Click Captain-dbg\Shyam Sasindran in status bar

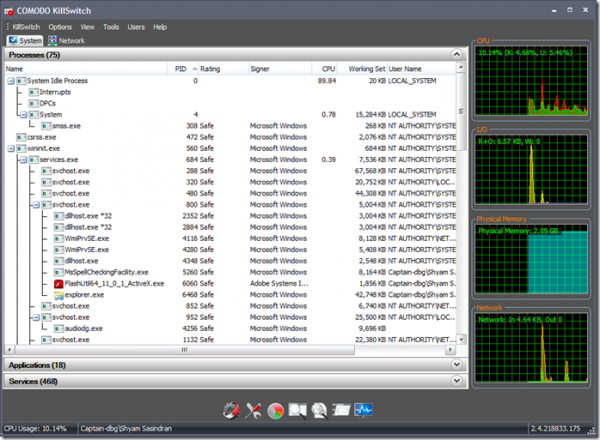[x=126, y=429]
